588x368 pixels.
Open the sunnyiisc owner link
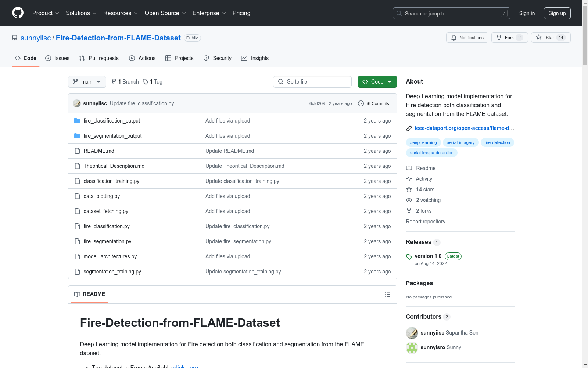pyautogui.click(x=36, y=38)
